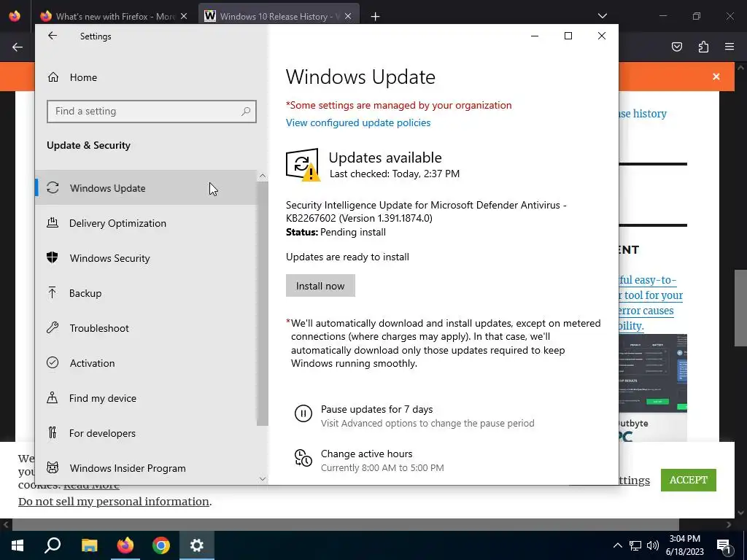Open the network tray icon
747x560 pixels.
(x=635, y=545)
